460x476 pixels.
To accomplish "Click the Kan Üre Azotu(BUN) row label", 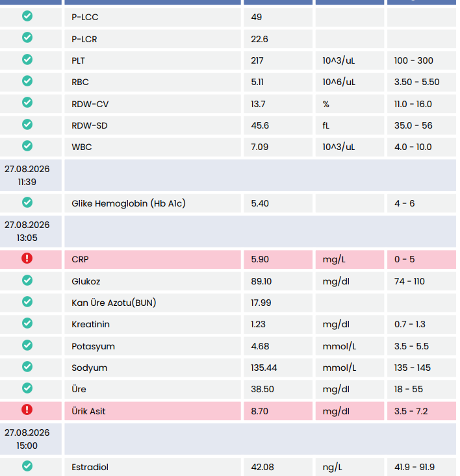I will [x=114, y=303].
